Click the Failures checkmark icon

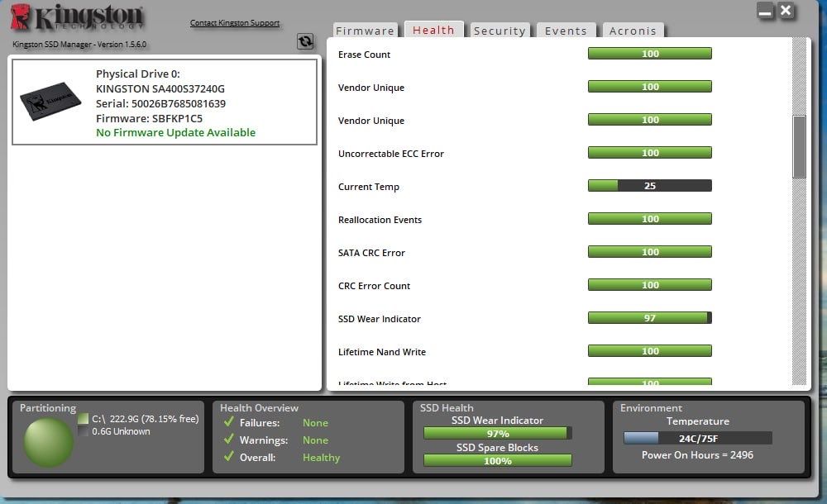pyautogui.click(x=229, y=421)
